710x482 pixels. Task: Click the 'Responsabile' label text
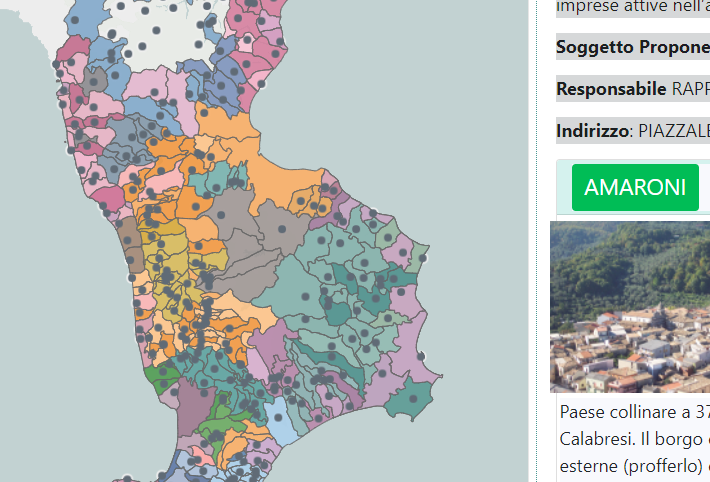click(611, 89)
